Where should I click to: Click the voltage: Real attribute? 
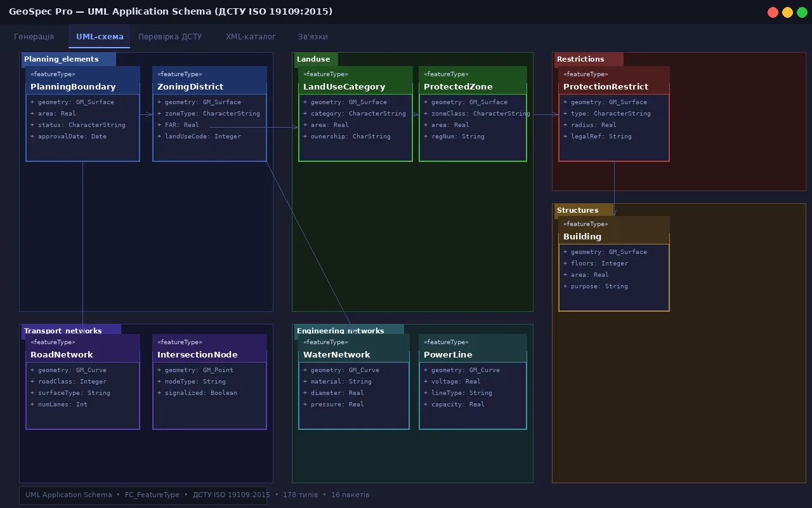point(452,382)
